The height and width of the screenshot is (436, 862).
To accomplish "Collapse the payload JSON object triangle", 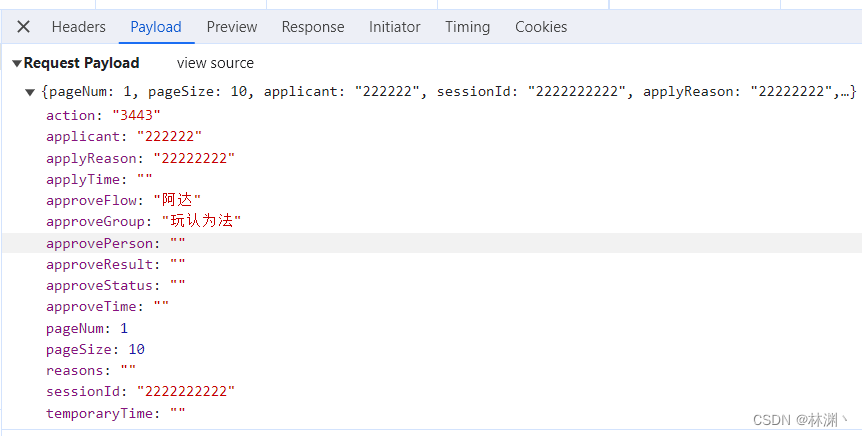I will point(30,92).
